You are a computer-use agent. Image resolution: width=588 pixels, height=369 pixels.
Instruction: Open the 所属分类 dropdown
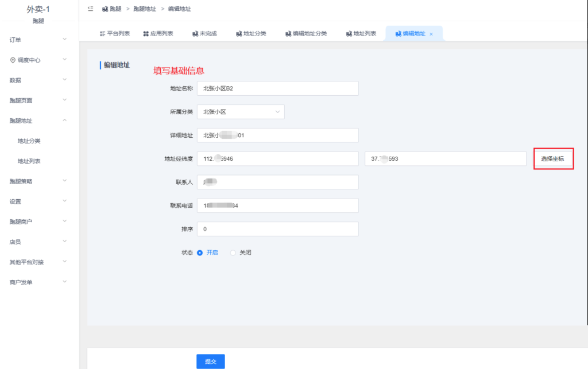pos(241,111)
